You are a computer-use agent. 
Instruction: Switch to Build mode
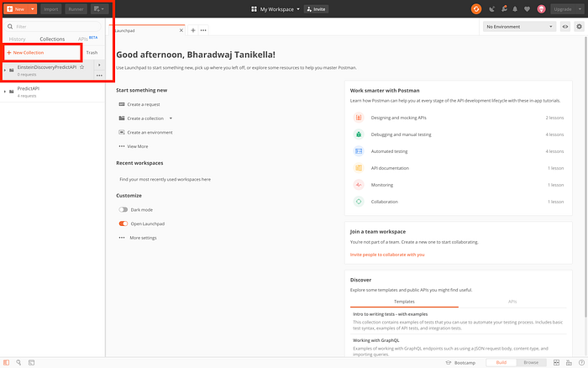pyautogui.click(x=501, y=362)
